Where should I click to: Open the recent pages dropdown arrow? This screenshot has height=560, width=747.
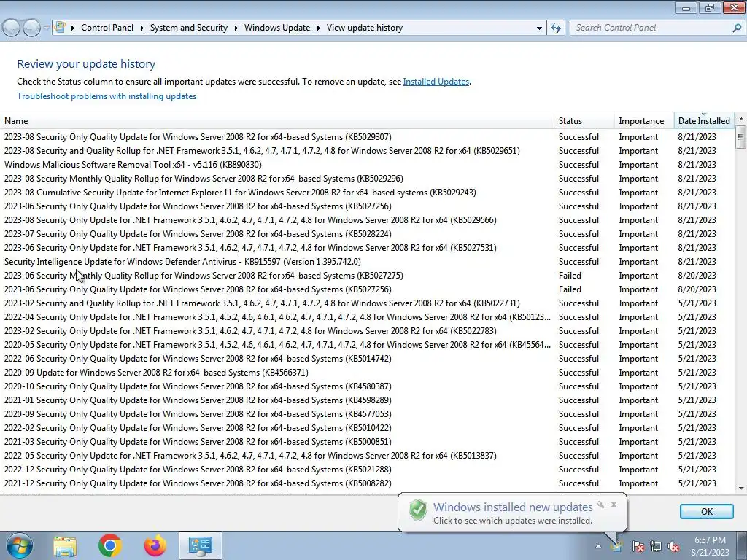tap(46, 28)
